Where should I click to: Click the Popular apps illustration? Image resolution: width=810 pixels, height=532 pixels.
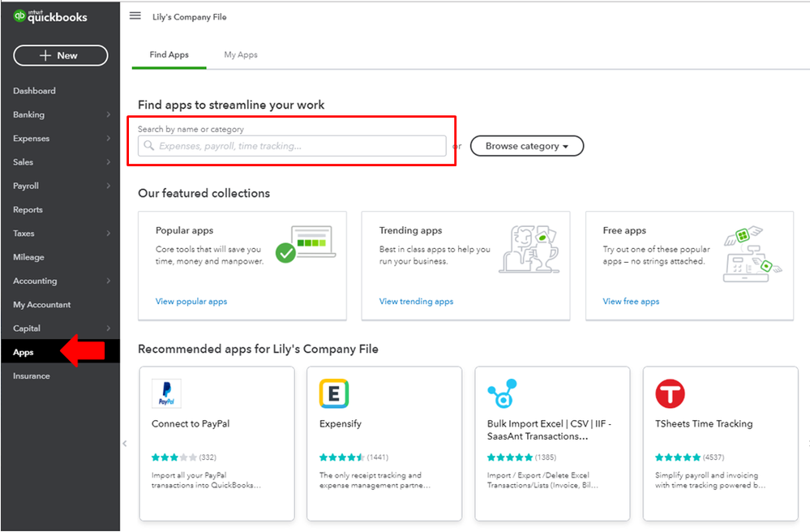[306, 244]
